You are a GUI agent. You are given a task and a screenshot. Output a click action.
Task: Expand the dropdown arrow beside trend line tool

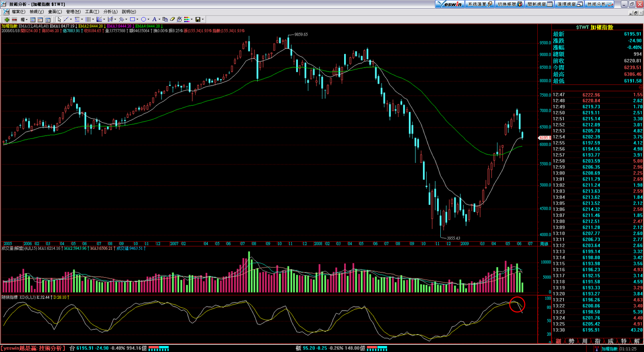click(x=71, y=19)
